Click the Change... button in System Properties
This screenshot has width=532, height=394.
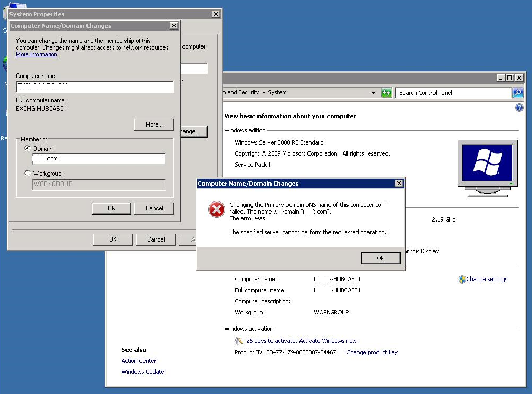pyautogui.click(x=194, y=131)
